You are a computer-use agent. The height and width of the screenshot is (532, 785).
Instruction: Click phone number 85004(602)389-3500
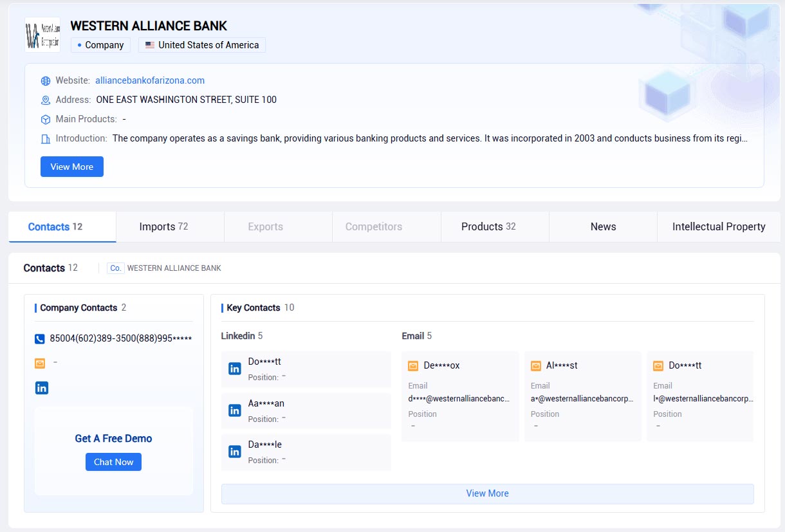click(121, 338)
